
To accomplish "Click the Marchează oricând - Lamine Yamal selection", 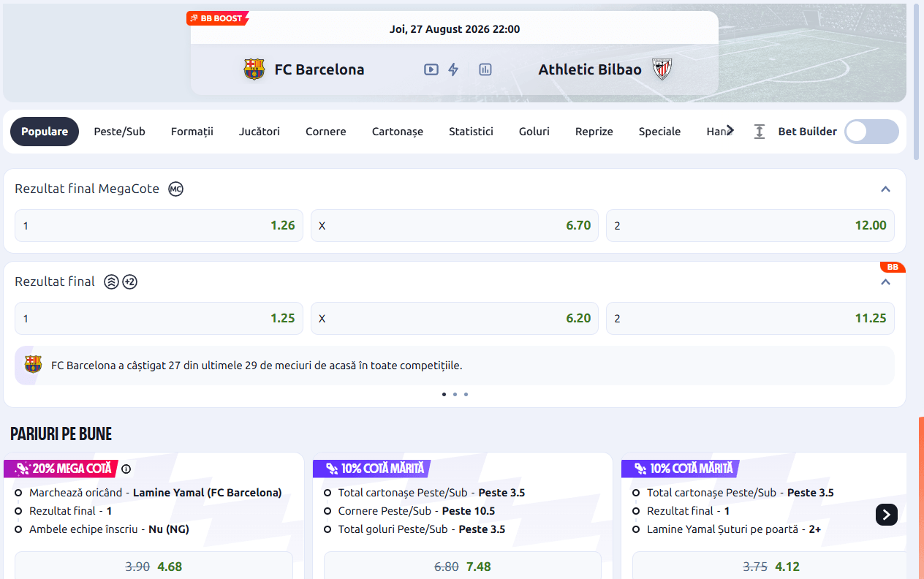I will (x=155, y=493).
